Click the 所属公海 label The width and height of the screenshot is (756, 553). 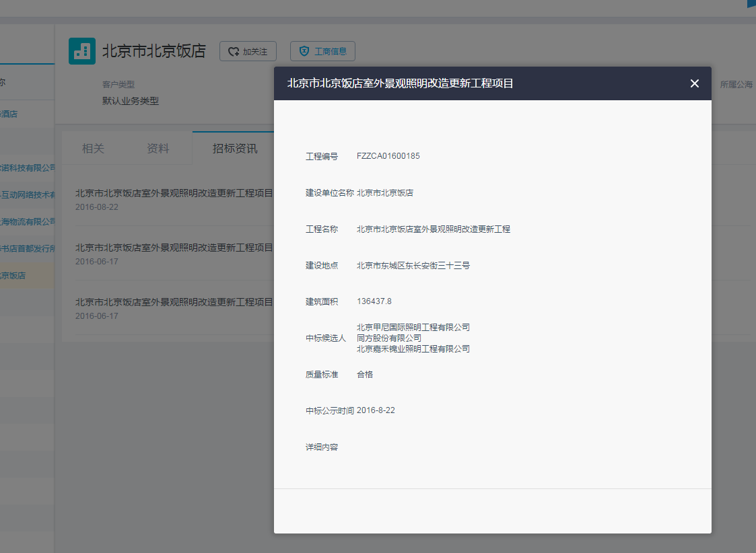click(736, 84)
